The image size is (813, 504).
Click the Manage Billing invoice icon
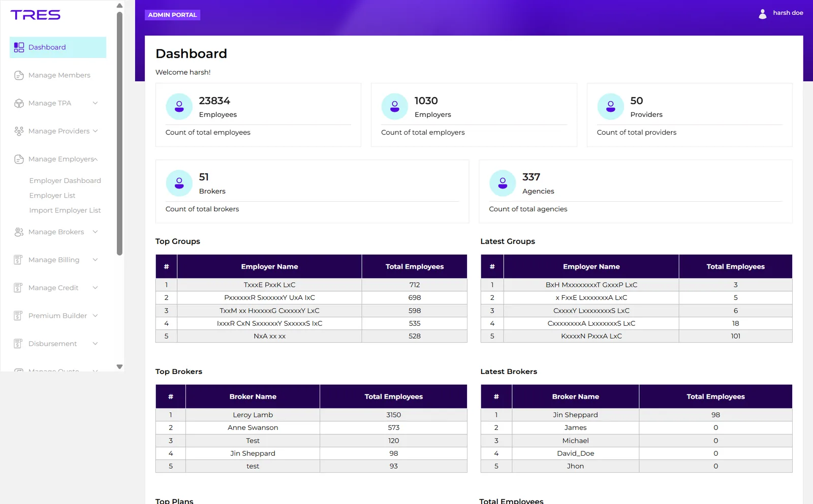click(x=18, y=260)
